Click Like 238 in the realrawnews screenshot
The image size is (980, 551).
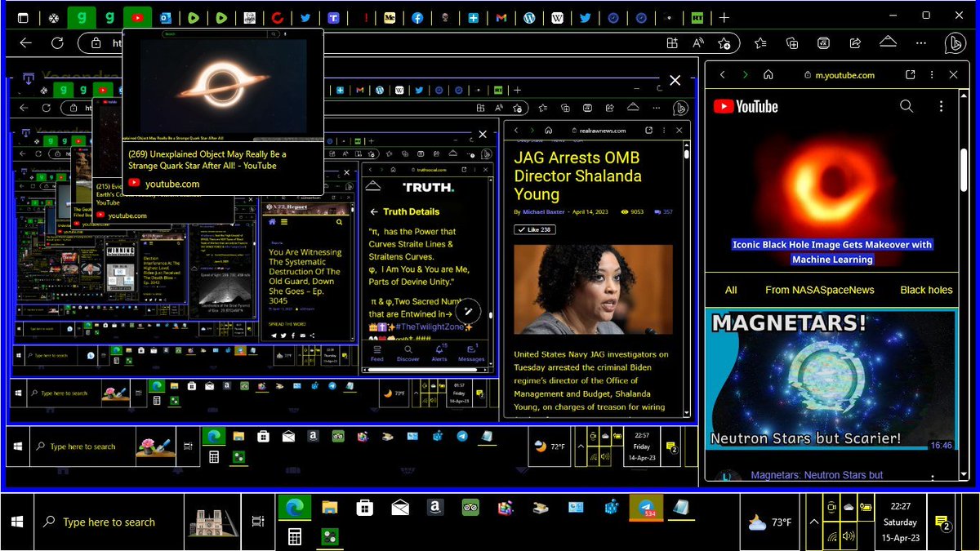click(x=533, y=229)
